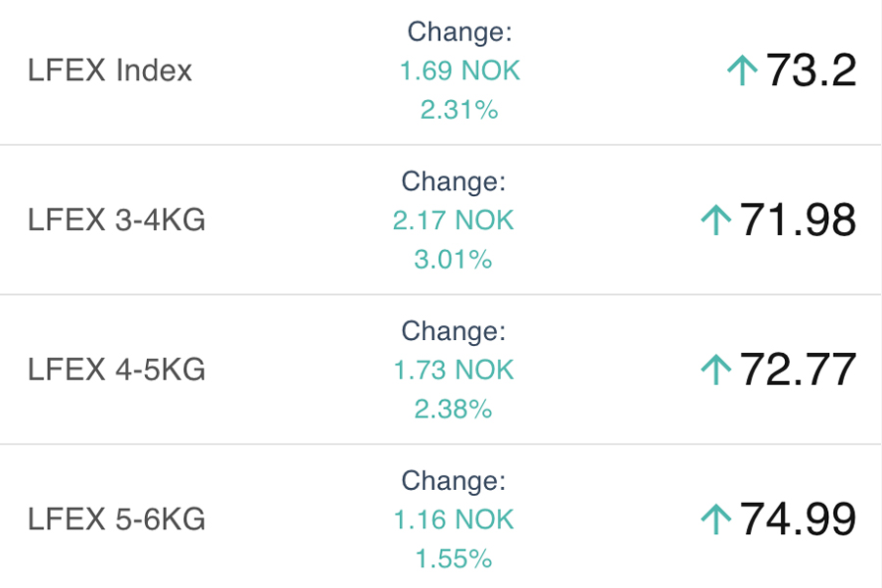Click the 1.55% change percentage
Viewport: 882px width, 588px height.
click(x=454, y=559)
